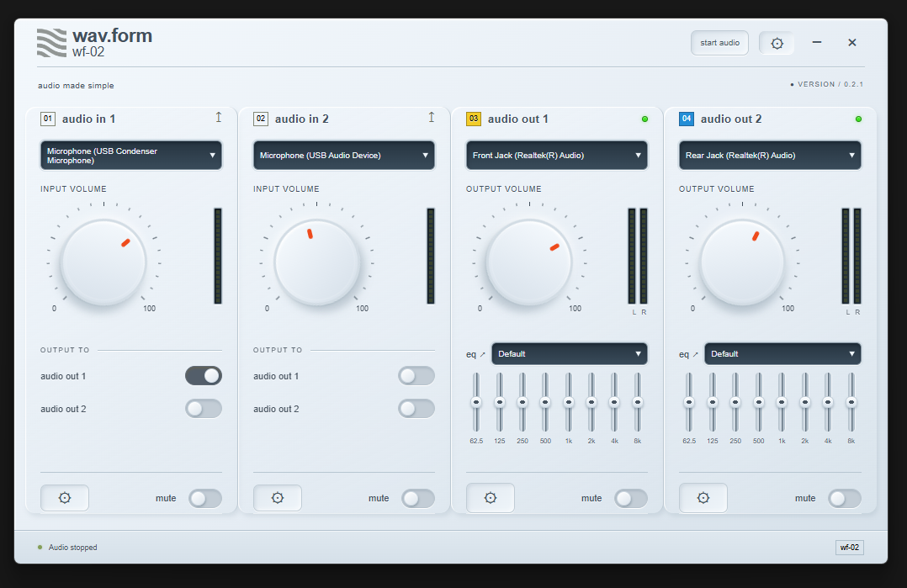The width and height of the screenshot is (907, 588).
Task: Enable audio in 2 routing to audio out 2
Action: [416, 409]
